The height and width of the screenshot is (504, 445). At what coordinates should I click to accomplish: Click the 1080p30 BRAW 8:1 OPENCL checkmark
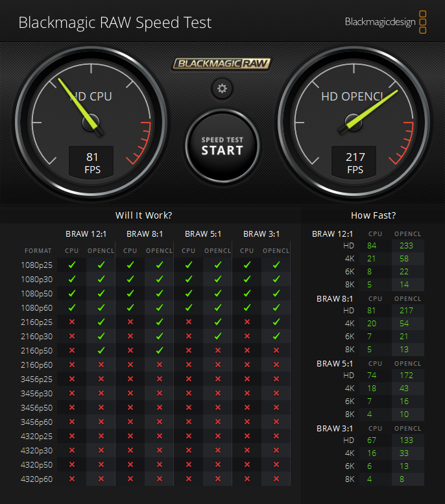coord(160,279)
